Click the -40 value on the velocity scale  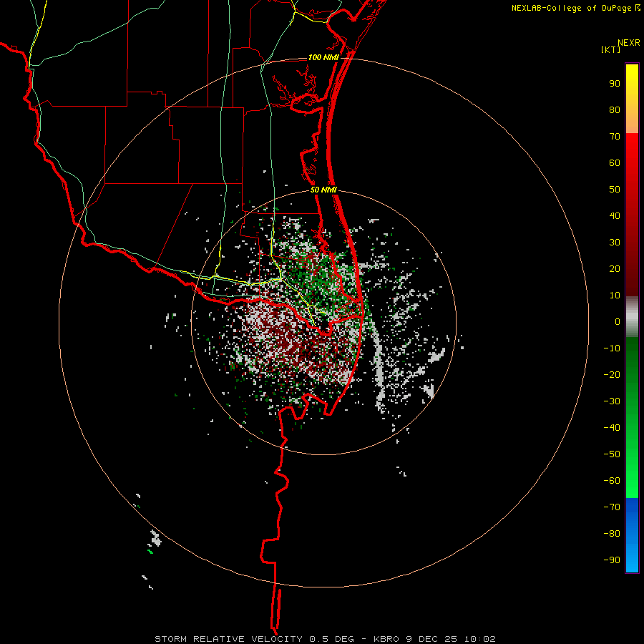point(612,428)
